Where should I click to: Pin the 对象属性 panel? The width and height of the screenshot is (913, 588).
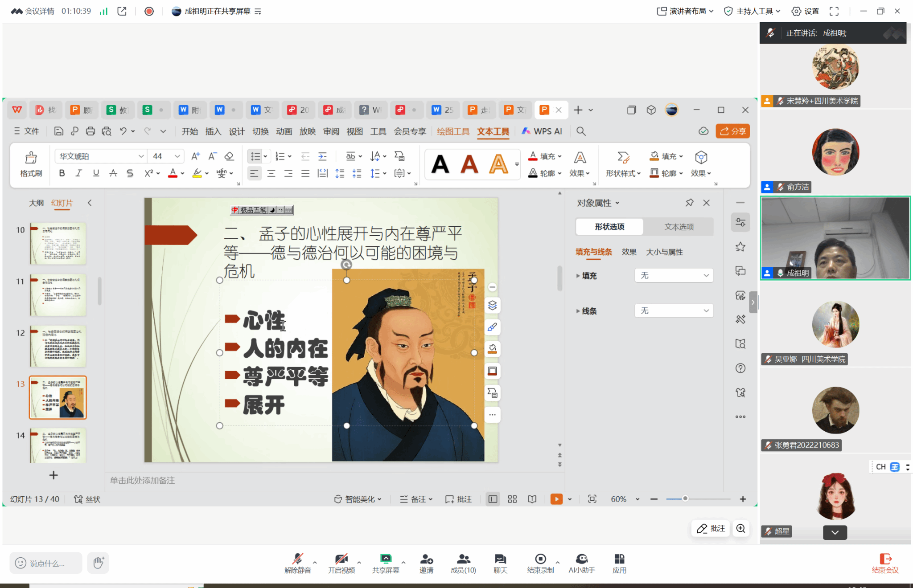pos(689,203)
